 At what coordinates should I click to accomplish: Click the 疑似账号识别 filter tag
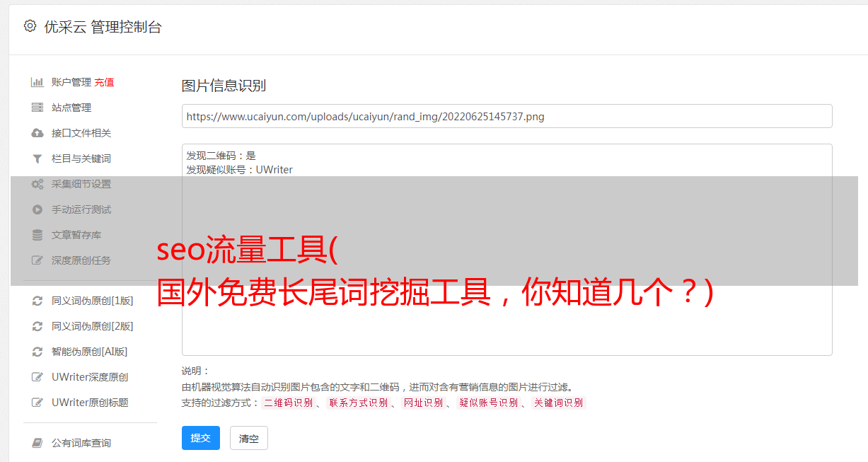tap(488, 403)
